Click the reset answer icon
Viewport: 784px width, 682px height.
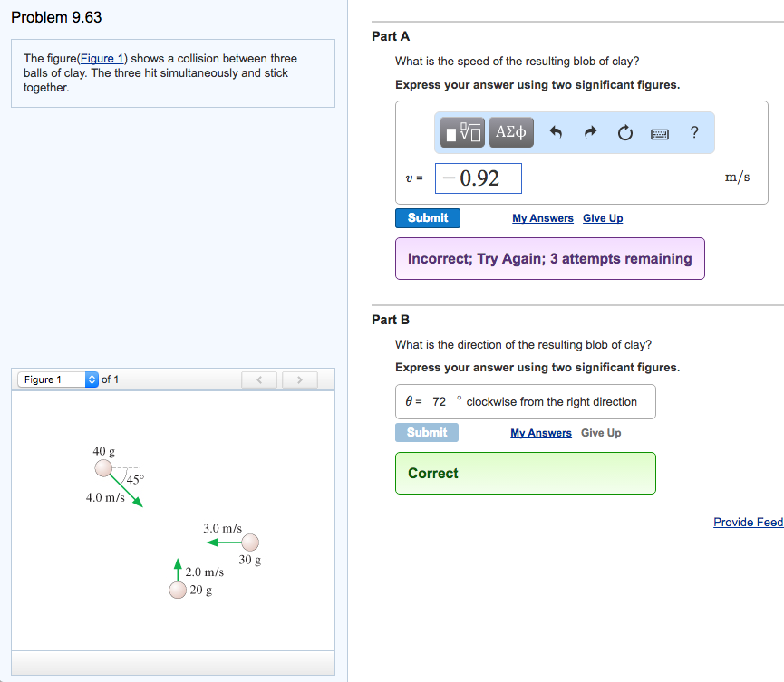pyautogui.click(x=624, y=133)
